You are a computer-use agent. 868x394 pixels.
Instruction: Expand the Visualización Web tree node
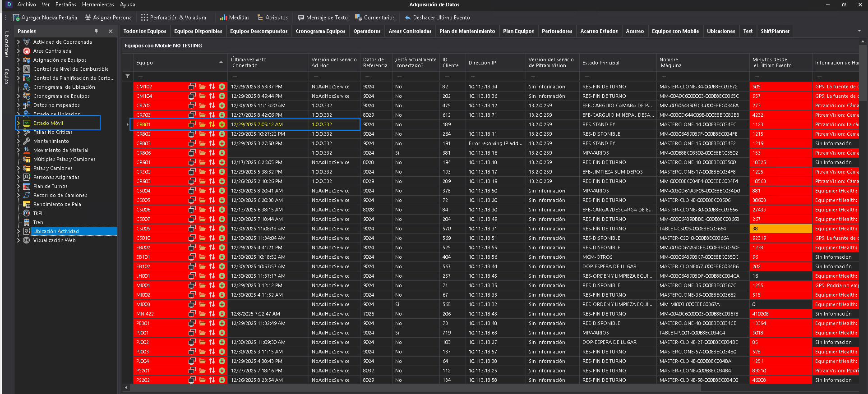click(18, 240)
